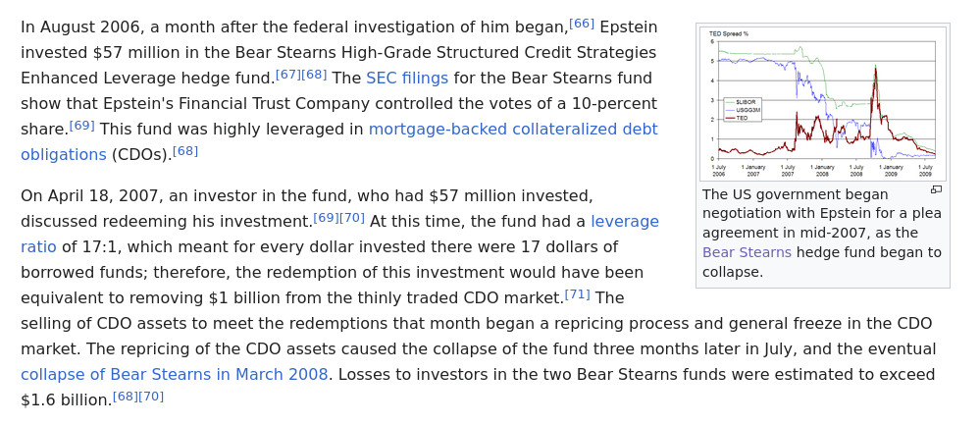Screen dimensions: 980x425
Task: Click citation [68] after '$1.6 billion'
Action: coord(126,396)
